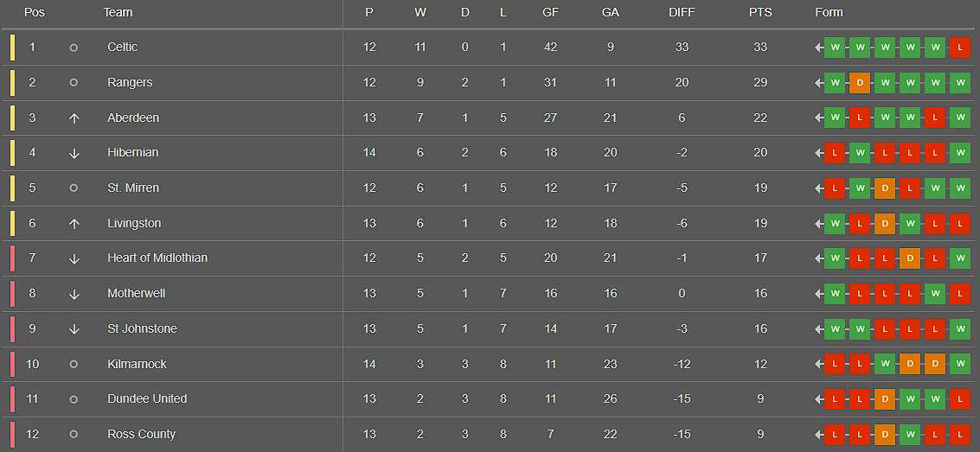
Task: Select the St Johnstone team name
Action: [x=143, y=328]
